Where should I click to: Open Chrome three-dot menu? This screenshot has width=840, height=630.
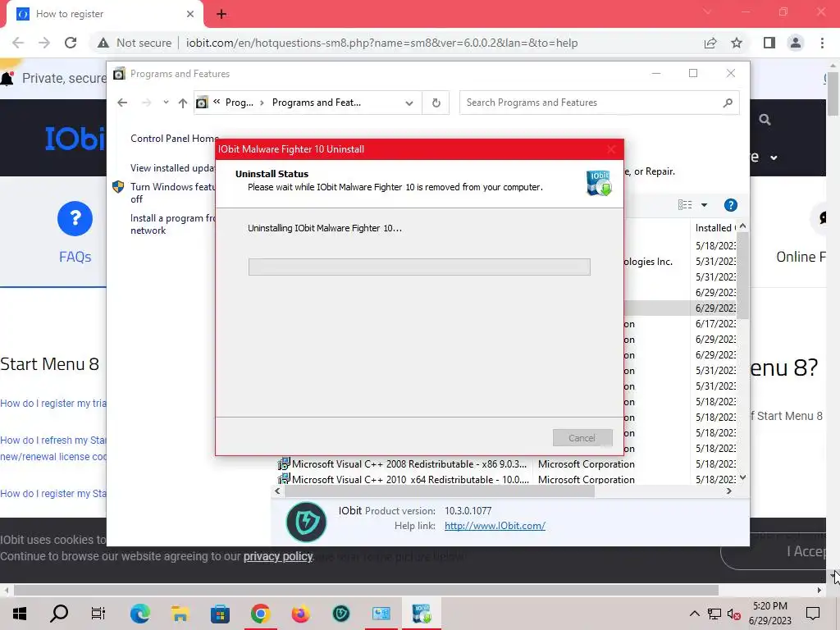[x=822, y=43]
